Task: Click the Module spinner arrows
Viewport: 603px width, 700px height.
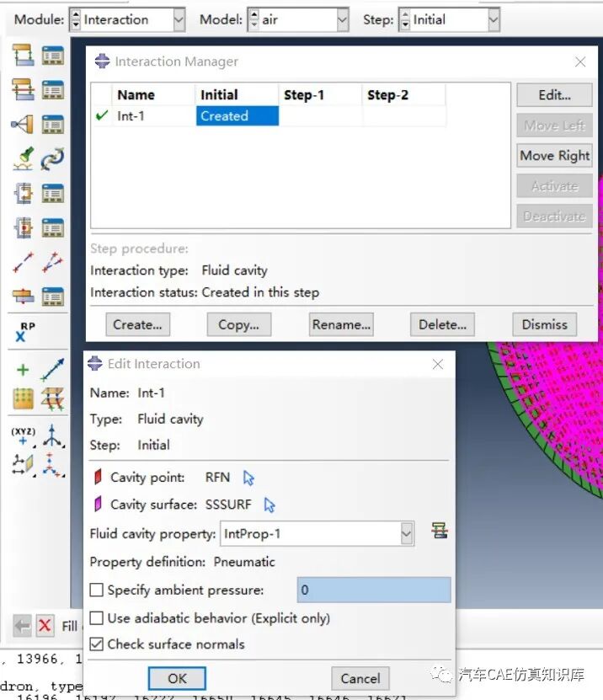Action: [x=76, y=19]
